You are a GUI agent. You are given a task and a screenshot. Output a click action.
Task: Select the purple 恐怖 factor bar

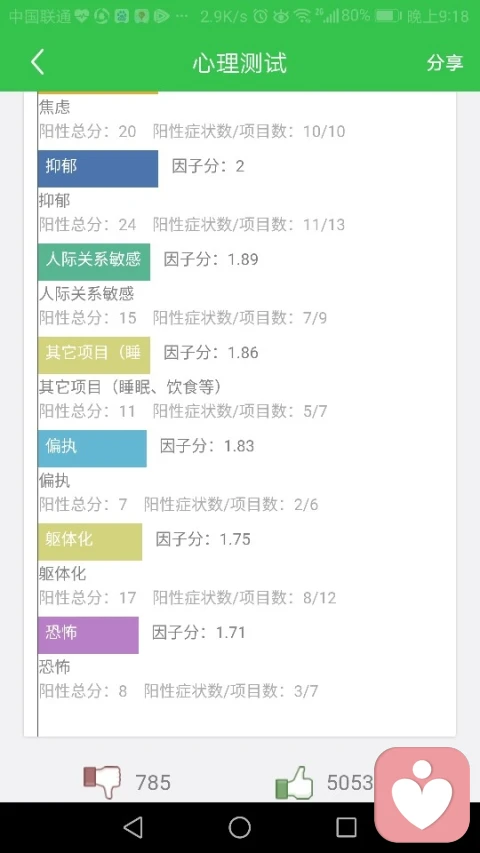(x=89, y=635)
